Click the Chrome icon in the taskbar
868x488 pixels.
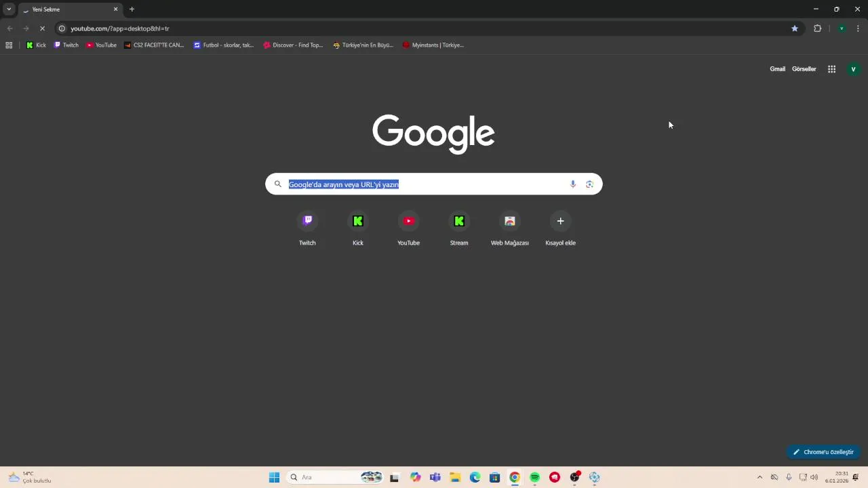tap(515, 477)
